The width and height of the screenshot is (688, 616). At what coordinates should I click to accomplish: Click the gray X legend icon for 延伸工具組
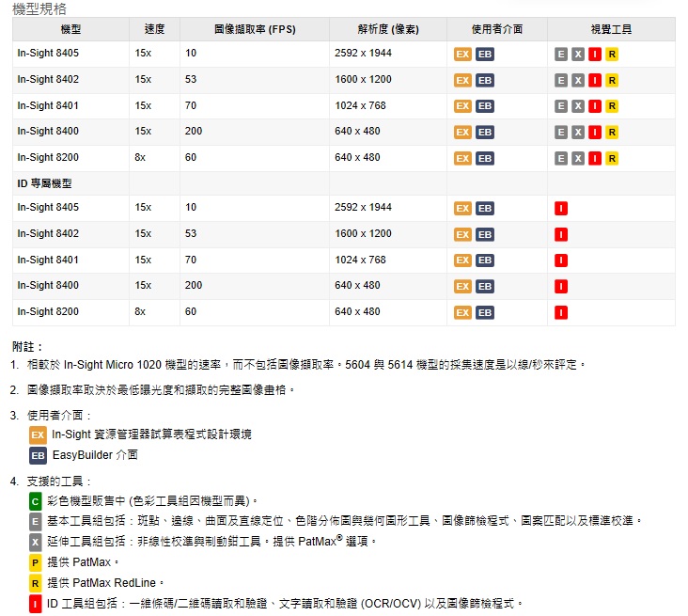tap(35, 543)
